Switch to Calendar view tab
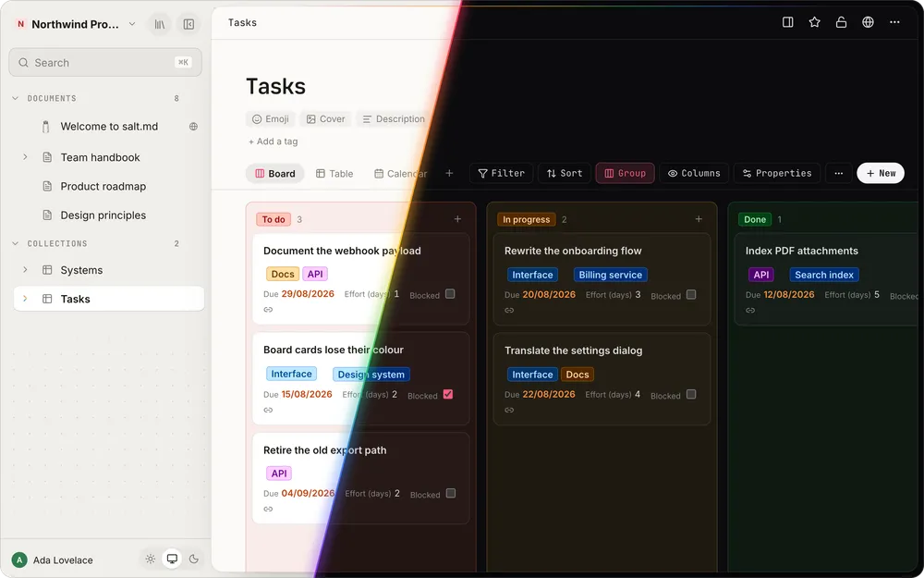The width and height of the screenshot is (924, 578). click(401, 174)
